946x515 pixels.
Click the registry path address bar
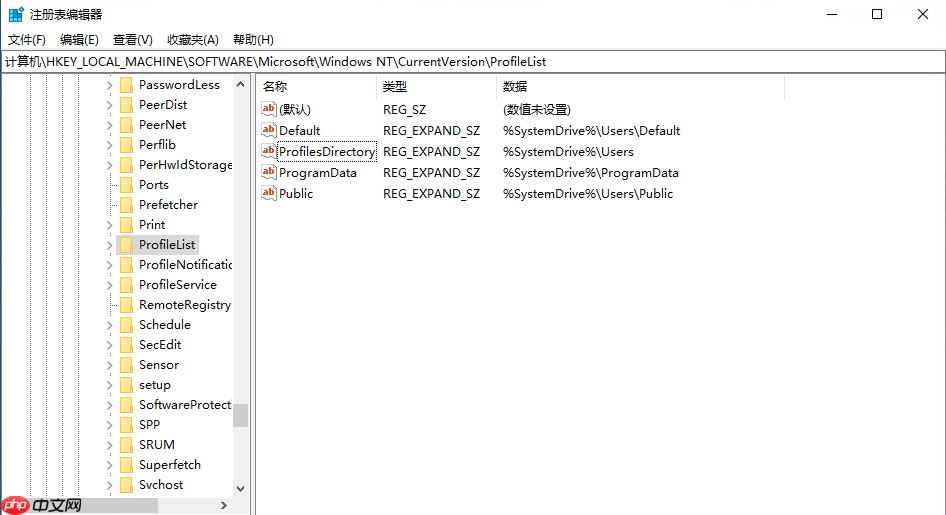pyautogui.click(x=473, y=62)
